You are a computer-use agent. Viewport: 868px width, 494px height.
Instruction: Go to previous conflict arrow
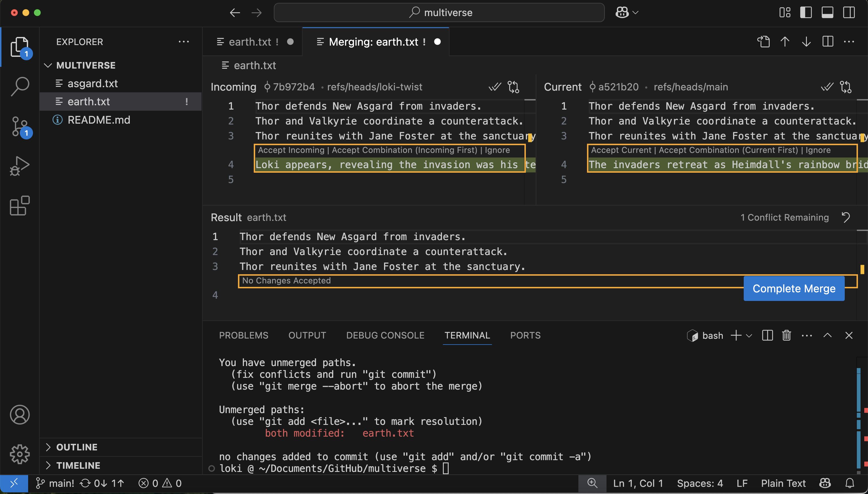pos(785,42)
